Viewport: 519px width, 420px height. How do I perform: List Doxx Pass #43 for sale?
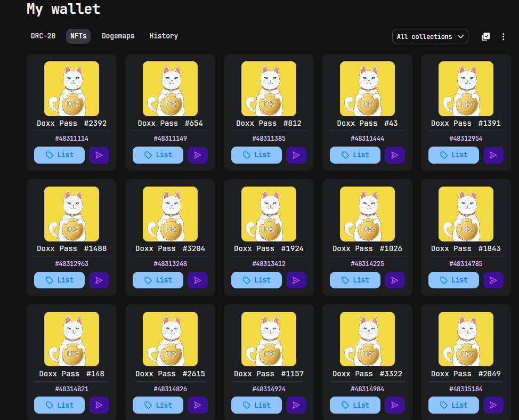(355, 155)
